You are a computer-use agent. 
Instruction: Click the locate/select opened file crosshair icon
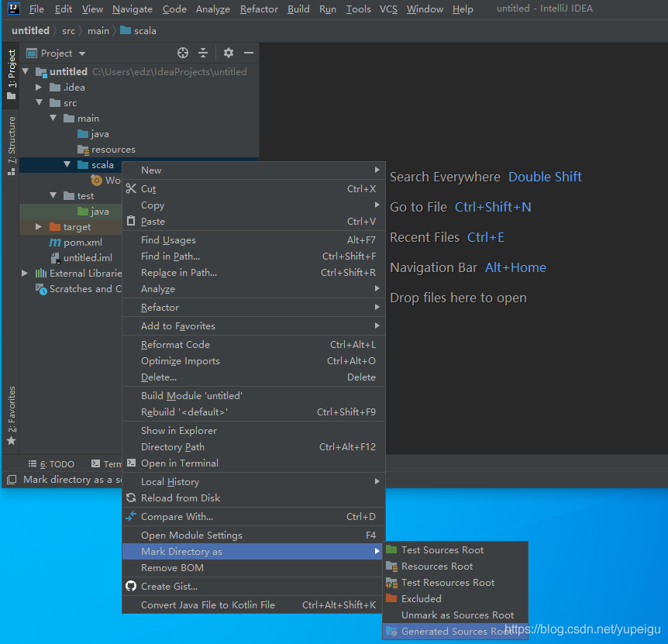click(x=183, y=53)
